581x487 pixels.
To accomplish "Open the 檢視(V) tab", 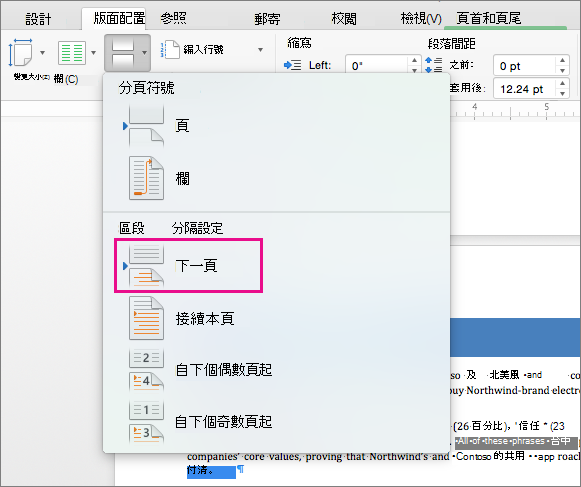I will point(421,19).
